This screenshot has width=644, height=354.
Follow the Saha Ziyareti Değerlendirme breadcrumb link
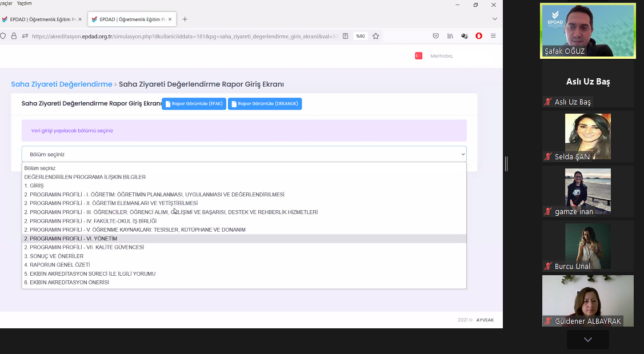62,85
